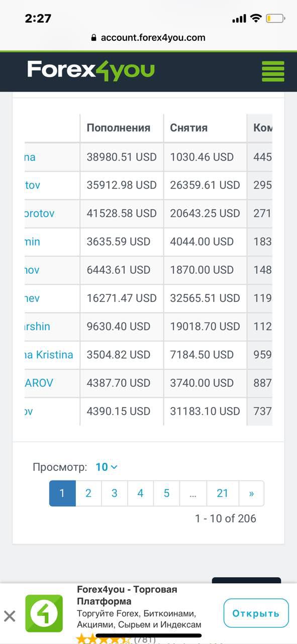The image size is (297, 644).
Task: Open the Kristina client link
Action: [x=49, y=355]
